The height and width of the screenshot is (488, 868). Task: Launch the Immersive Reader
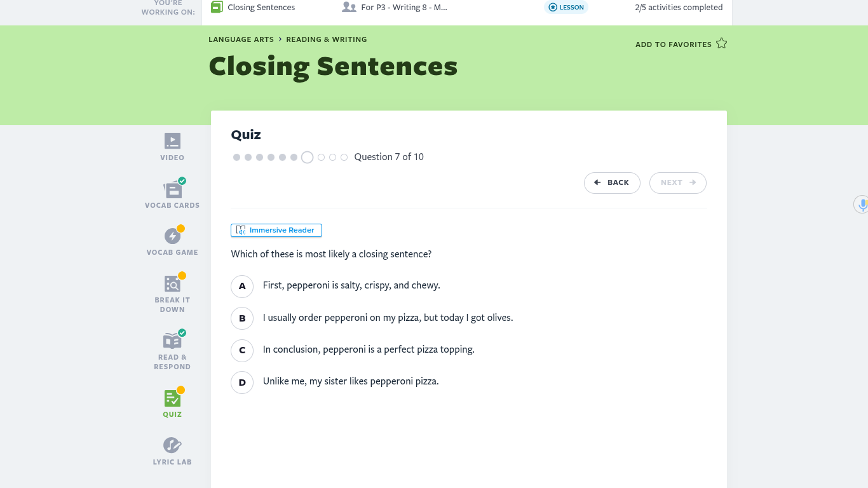coord(276,230)
